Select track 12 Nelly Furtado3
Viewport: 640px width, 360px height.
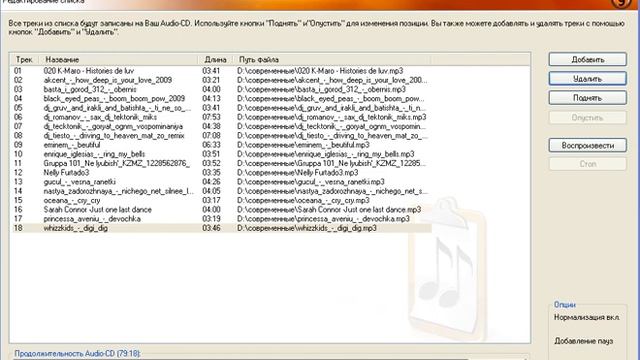(221, 172)
